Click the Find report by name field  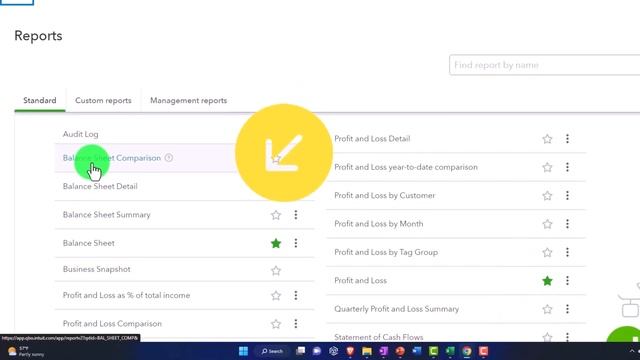(544, 65)
